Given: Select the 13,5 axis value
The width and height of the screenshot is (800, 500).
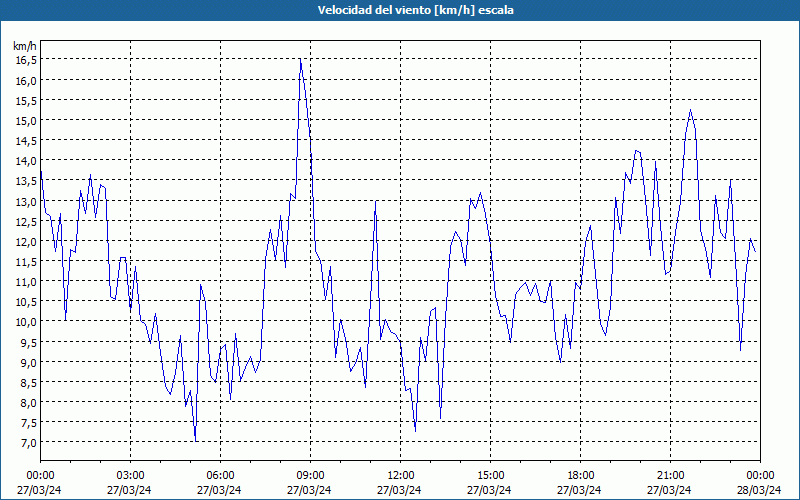Looking at the screenshot, I should click(26, 181).
